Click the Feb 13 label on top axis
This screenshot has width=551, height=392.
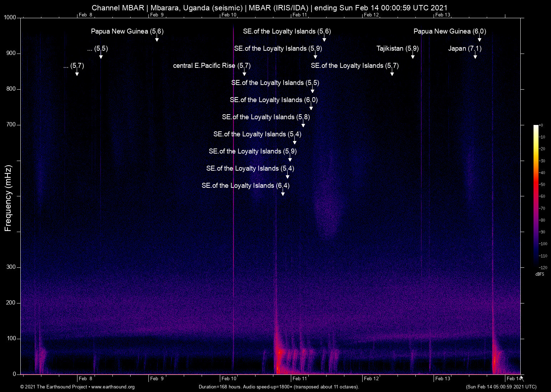[x=443, y=15]
